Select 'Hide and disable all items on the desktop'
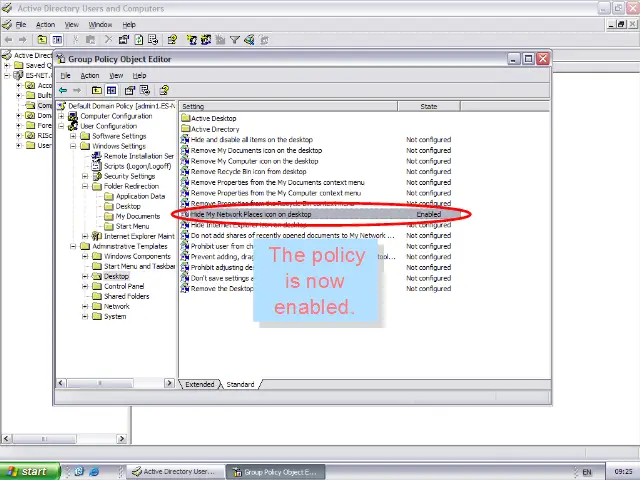The image size is (640, 480). point(247,140)
